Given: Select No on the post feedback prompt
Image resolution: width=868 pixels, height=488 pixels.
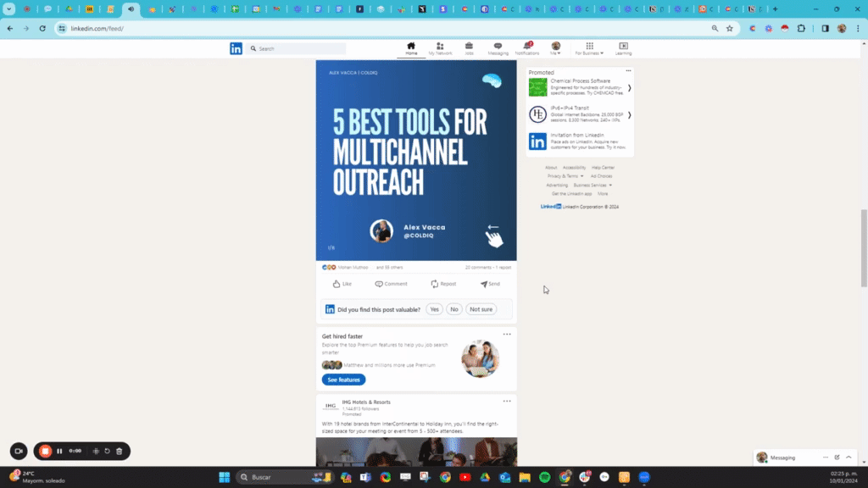Looking at the screenshot, I should click(x=453, y=309).
